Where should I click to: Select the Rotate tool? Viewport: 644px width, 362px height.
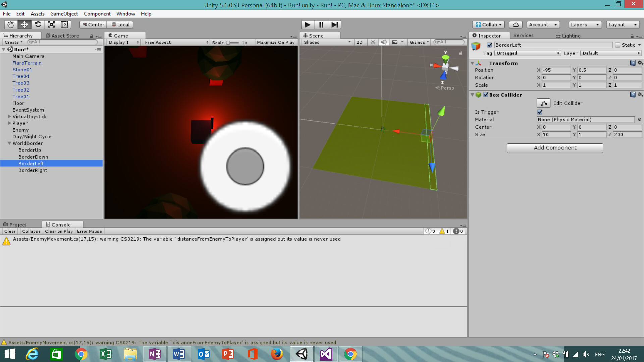tap(38, 24)
